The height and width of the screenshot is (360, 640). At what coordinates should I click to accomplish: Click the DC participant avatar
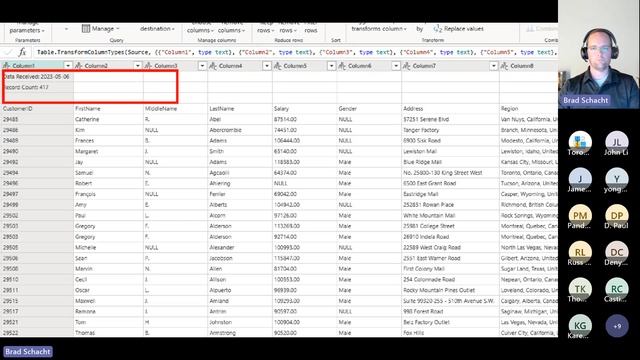pos(616,252)
